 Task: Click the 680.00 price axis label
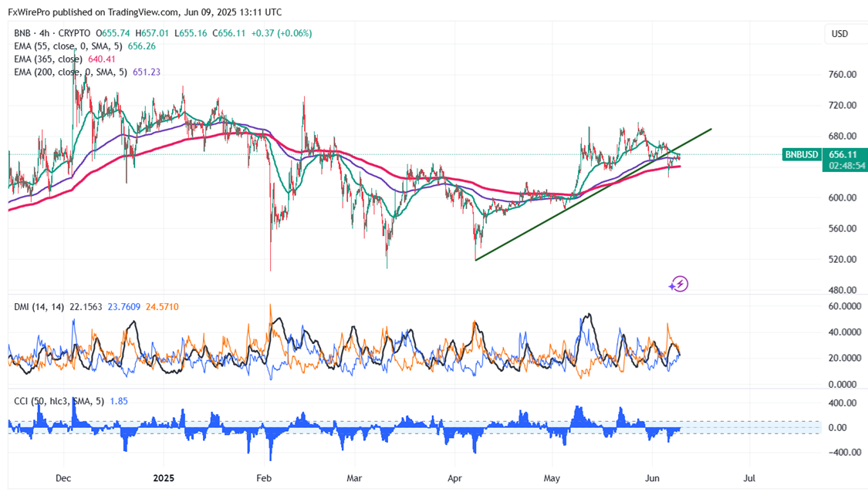point(843,136)
